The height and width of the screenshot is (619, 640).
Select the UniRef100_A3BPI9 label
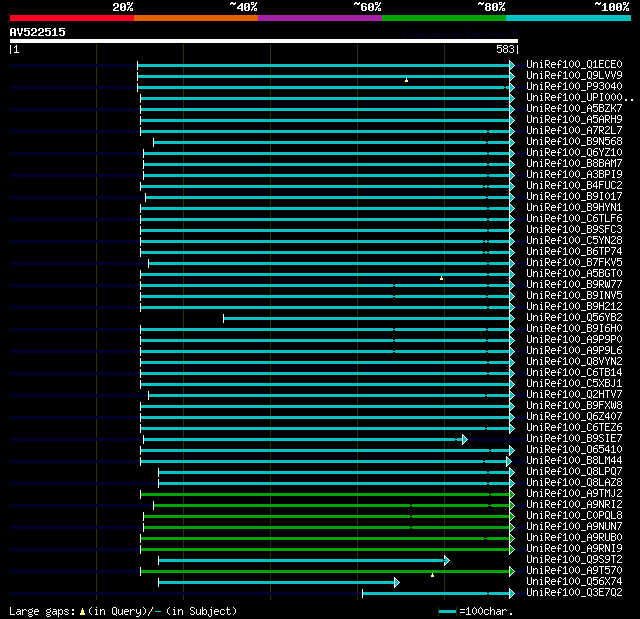click(x=574, y=175)
